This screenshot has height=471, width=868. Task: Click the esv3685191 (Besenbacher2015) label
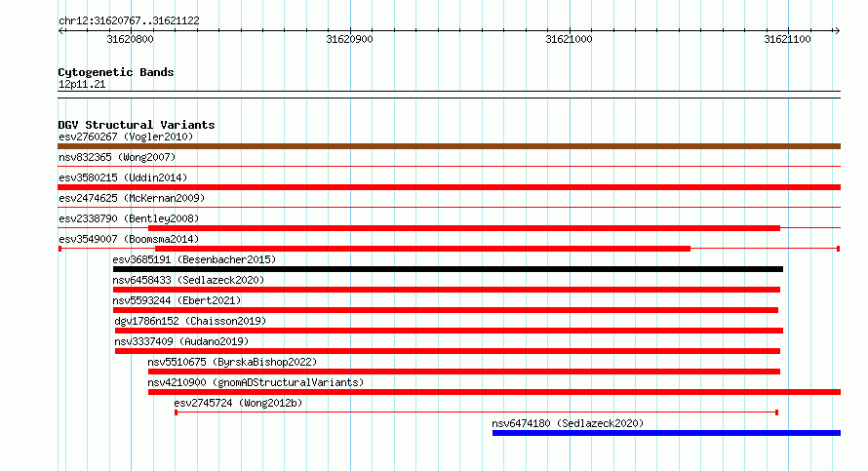click(194, 259)
